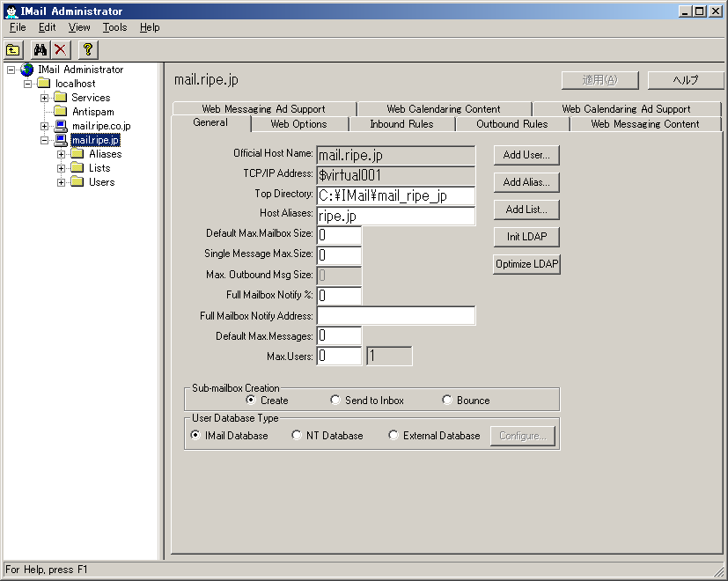Expand the Aliases folder node
728x581 pixels.
pyautogui.click(x=62, y=154)
